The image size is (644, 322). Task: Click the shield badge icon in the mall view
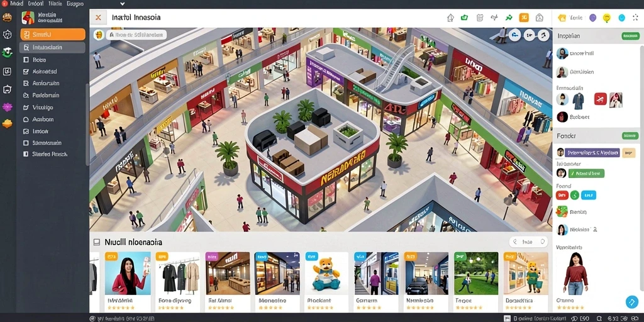tap(98, 35)
